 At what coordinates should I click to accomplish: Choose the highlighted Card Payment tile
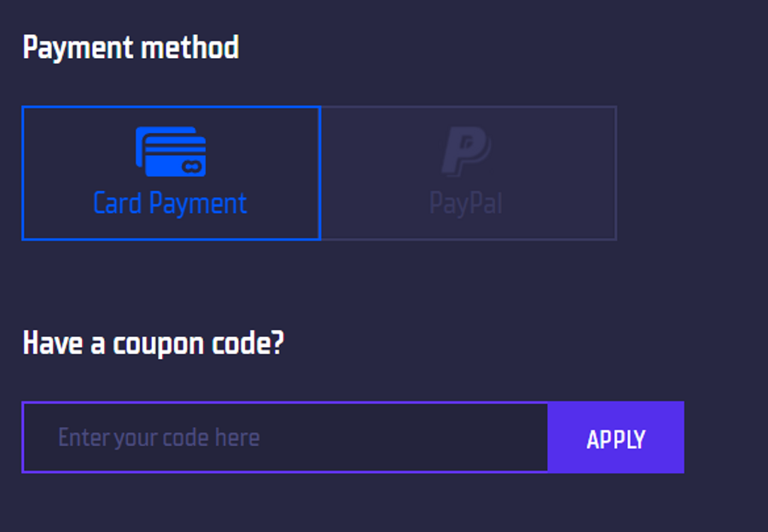point(171,173)
